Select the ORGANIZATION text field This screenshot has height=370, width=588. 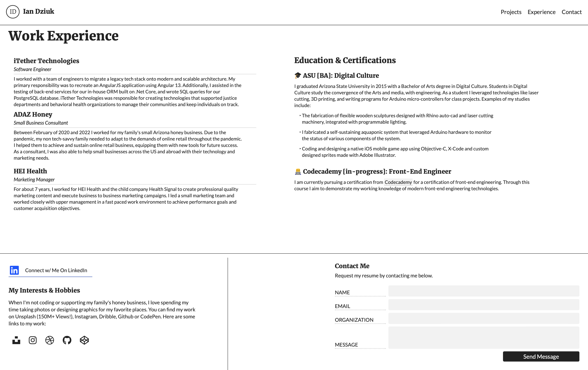point(483,318)
